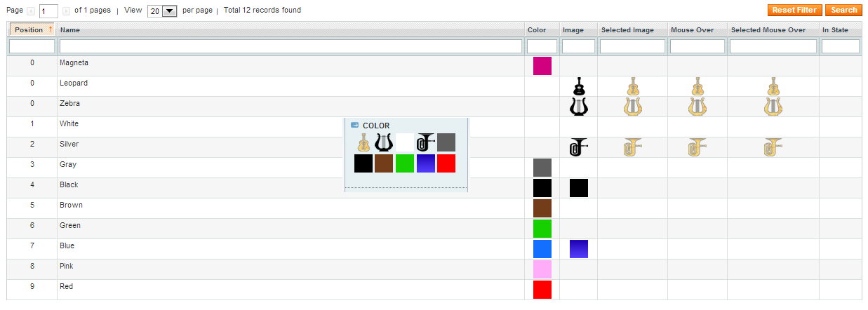Click Zebra's Selected Mouse Over lyre icon
Image resolution: width=868 pixels, height=310 pixels.
point(773,107)
